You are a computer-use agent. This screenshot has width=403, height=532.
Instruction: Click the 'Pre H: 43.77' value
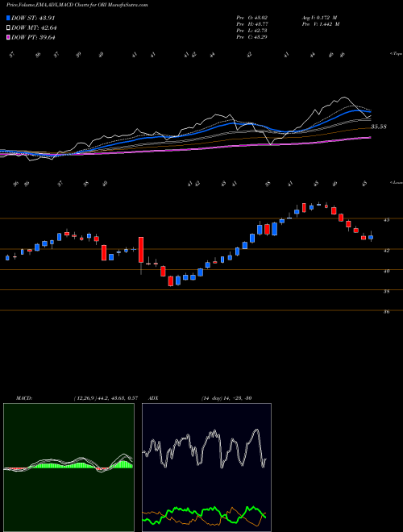[x=252, y=24]
